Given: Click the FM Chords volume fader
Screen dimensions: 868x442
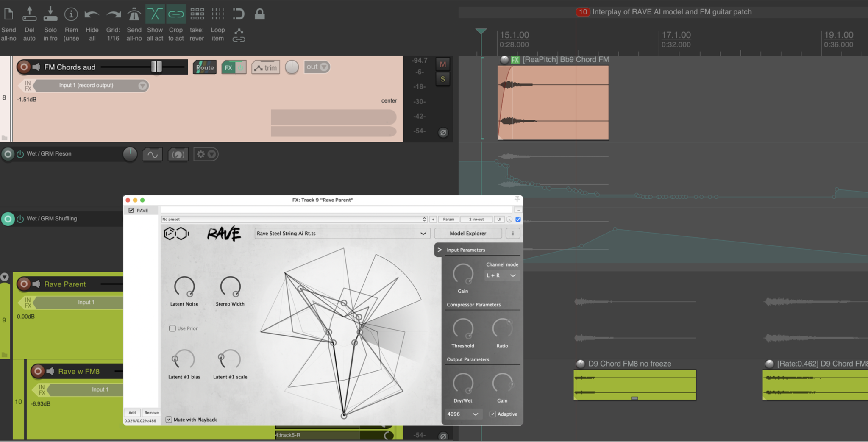Looking at the screenshot, I should 156,67.
